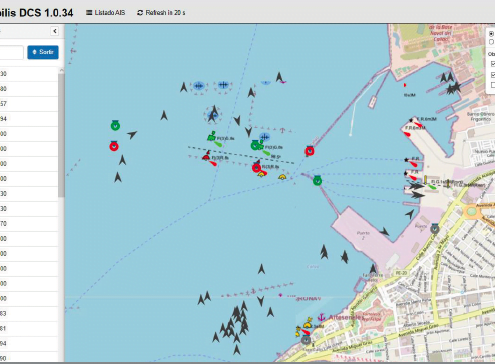Click the gray station marker at the southern shoreline
Image resolution: width=495 pixels, height=364 pixels.
pyautogui.click(x=306, y=340)
